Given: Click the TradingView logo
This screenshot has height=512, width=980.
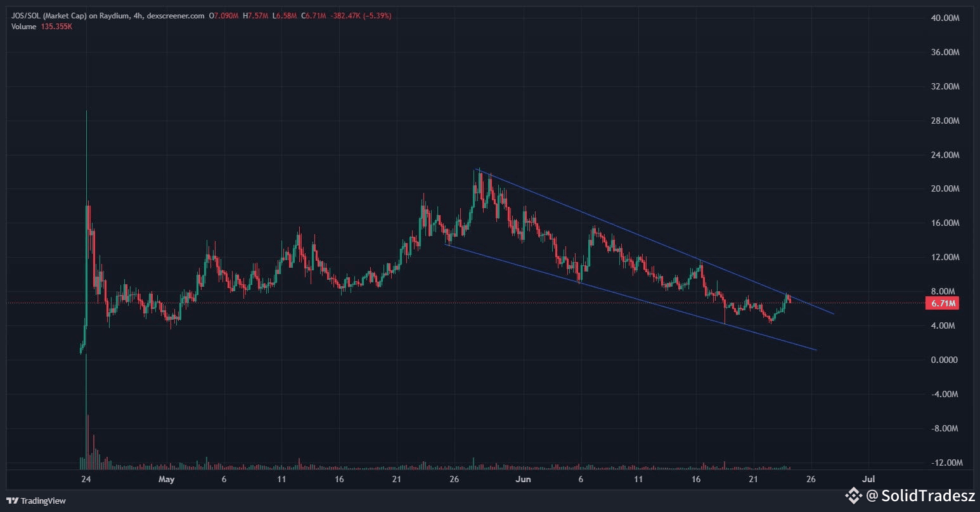Looking at the screenshot, I should click(35, 501).
